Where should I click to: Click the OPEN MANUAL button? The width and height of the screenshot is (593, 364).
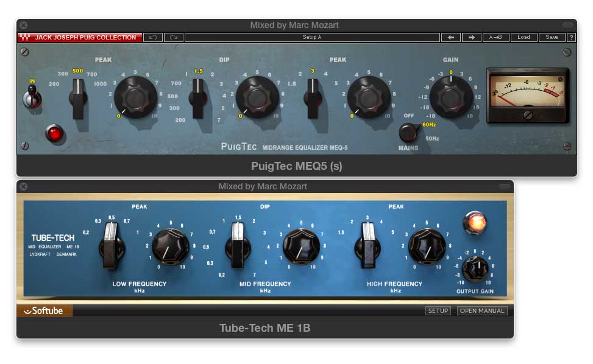point(482,311)
